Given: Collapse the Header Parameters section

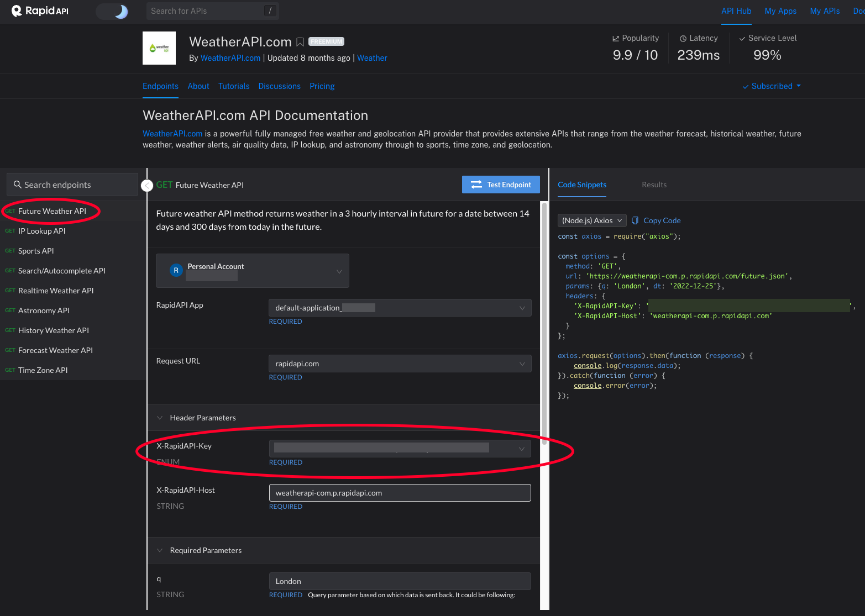Looking at the screenshot, I should [160, 418].
